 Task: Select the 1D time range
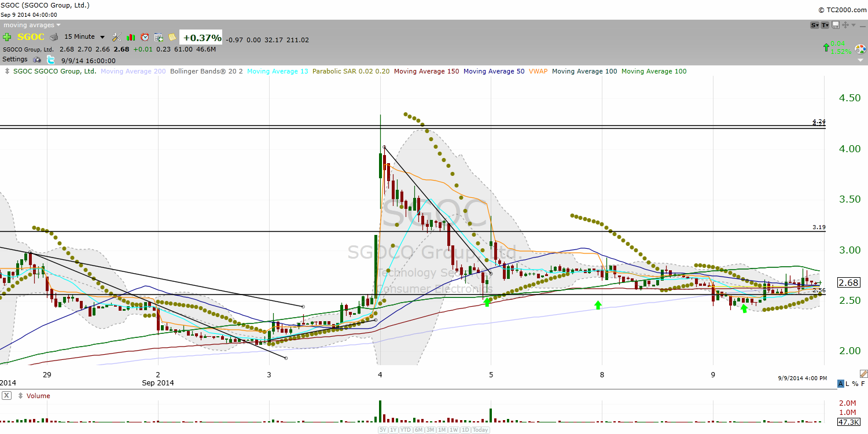[465, 429]
